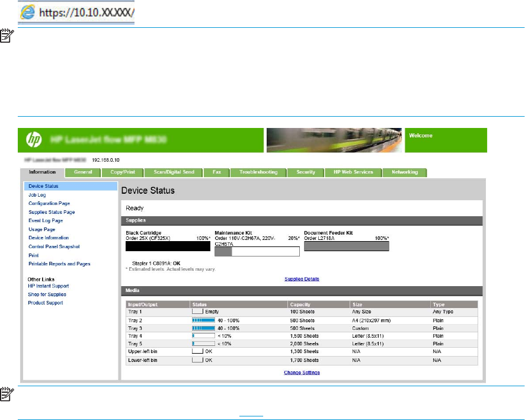Select the Networking tab
This screenshot has width=525, height=420.
[405, 172]
